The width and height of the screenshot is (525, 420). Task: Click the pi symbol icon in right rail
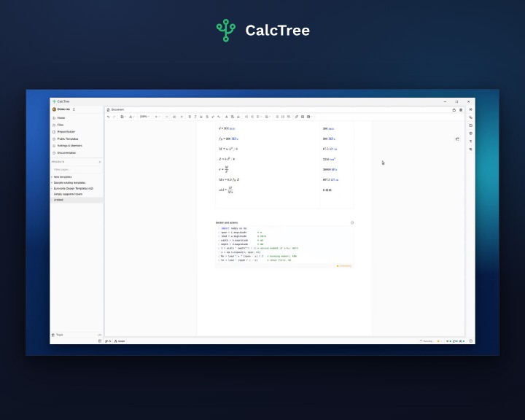(471, 141)
